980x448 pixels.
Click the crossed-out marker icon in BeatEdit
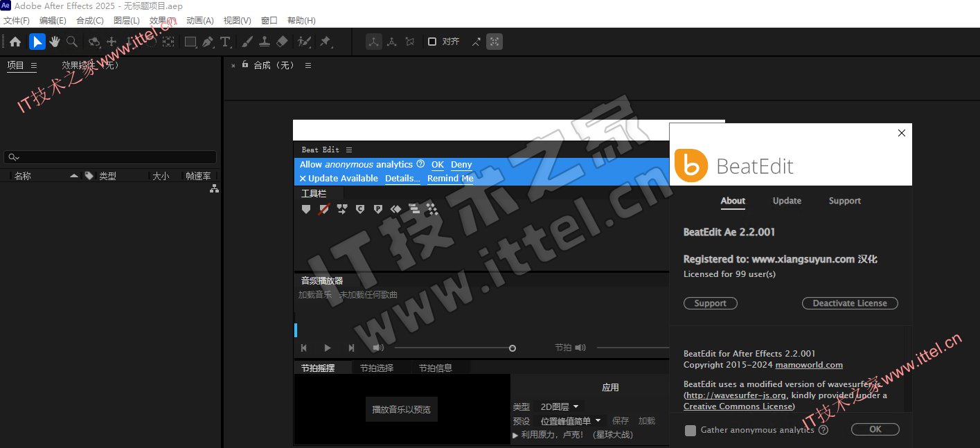tap(324, 208)
